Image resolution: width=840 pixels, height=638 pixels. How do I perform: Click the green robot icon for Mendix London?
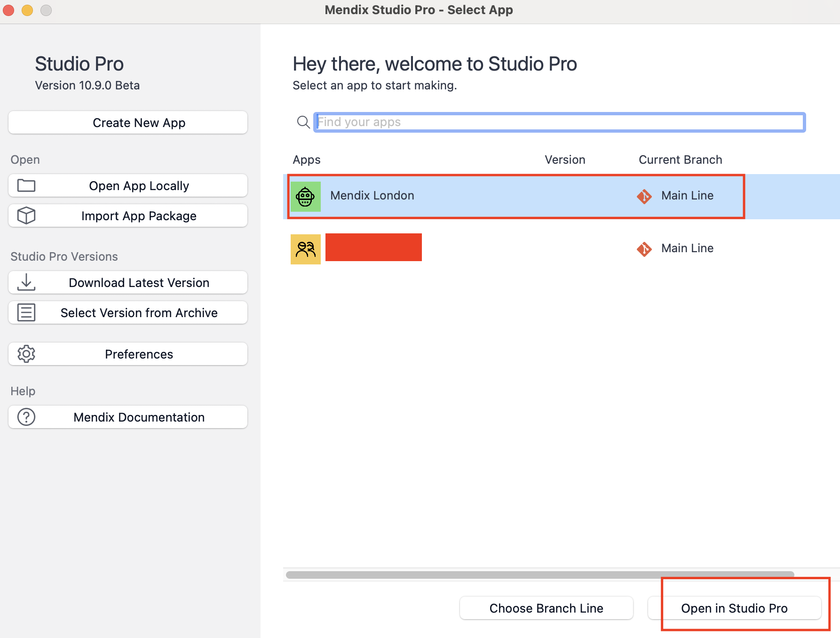[x=306, y=197]
